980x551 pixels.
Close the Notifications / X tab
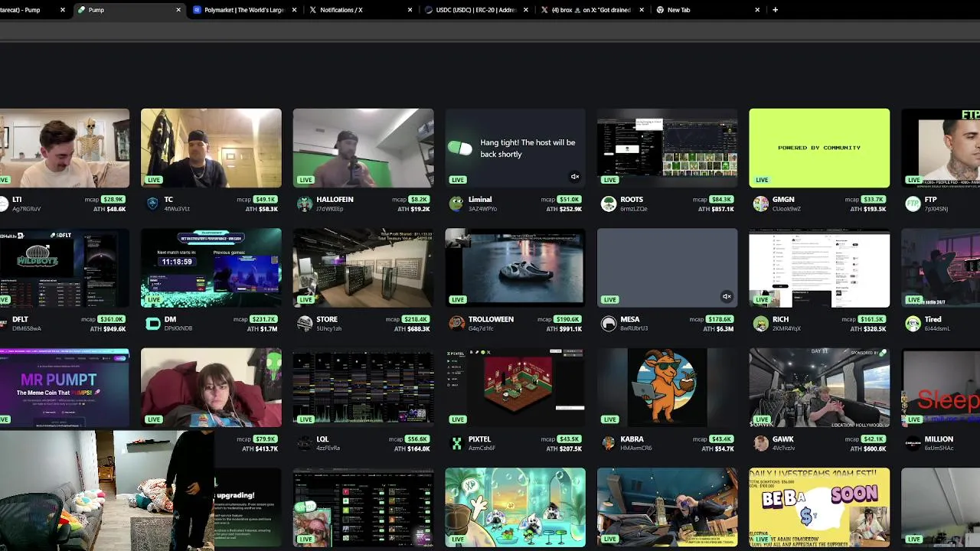410,10
